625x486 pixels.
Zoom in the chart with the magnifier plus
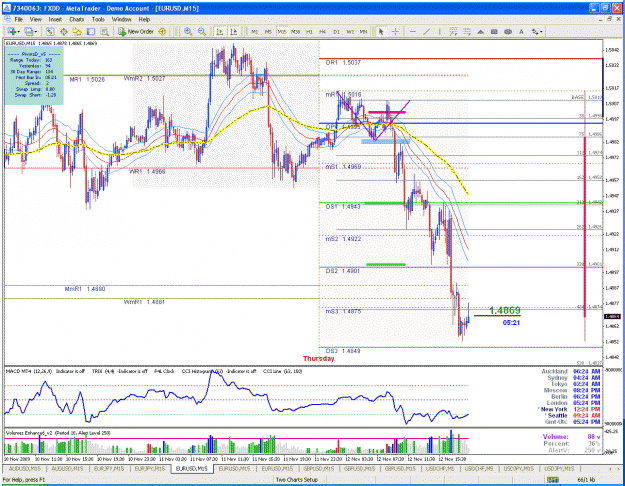point(188,31)
